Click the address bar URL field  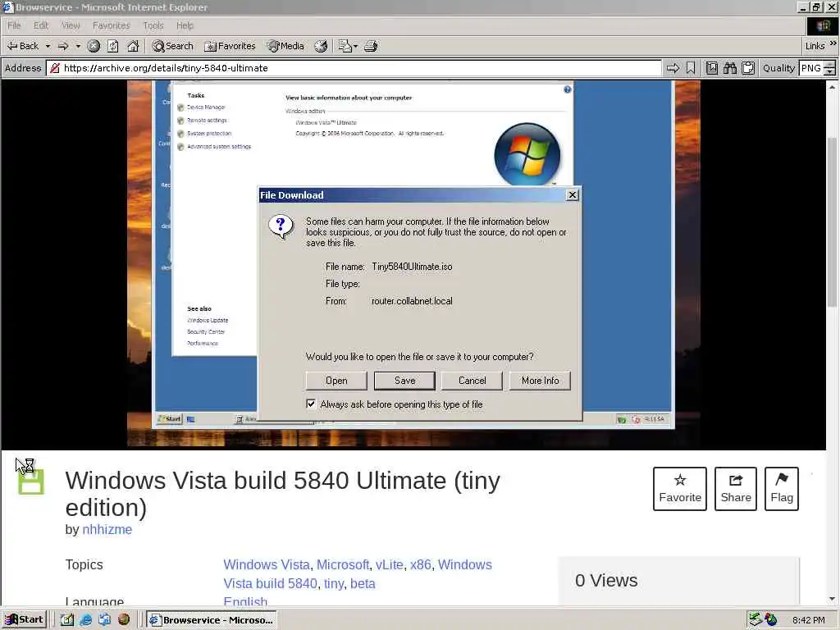[x=354, y=68]
